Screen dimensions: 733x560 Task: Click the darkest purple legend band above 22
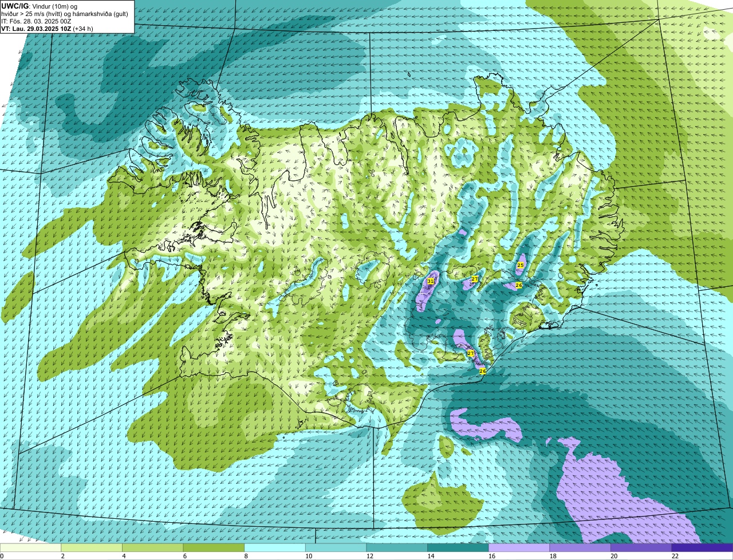(703, 548)
